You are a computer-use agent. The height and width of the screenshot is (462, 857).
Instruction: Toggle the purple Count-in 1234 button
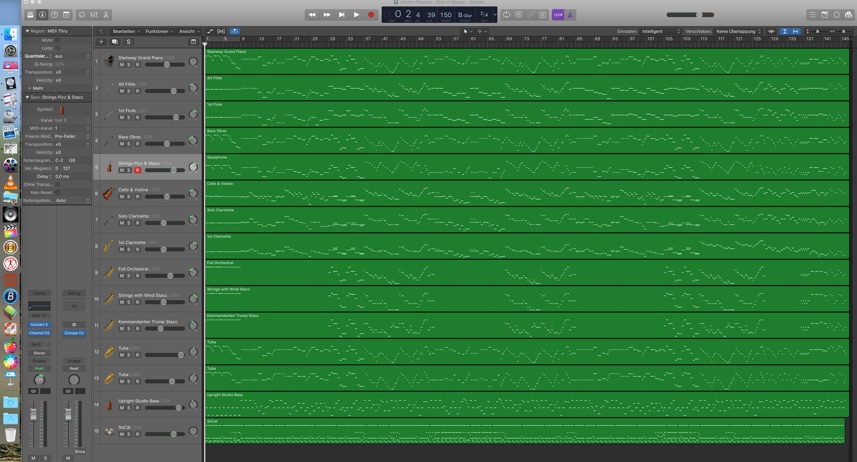click(557, 15)
